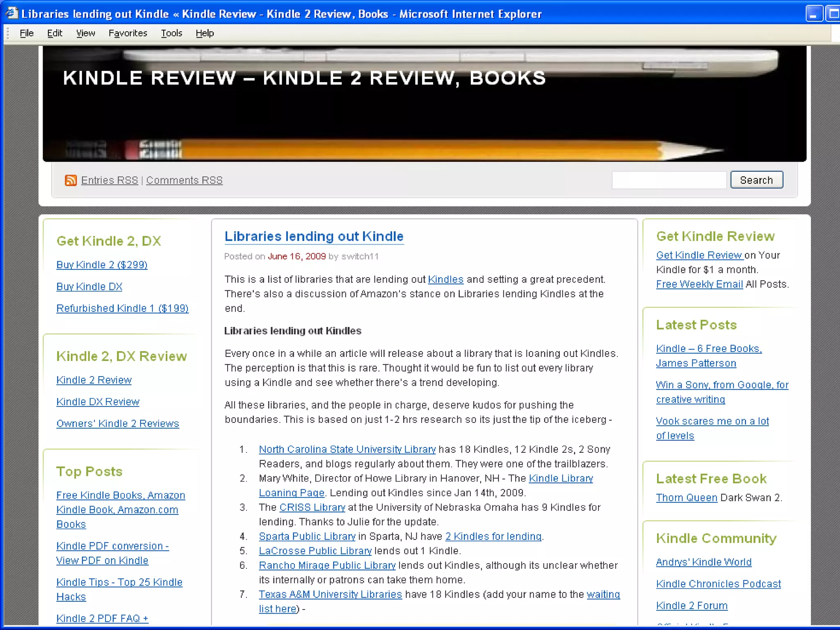
Task: Click the Internet Explorer title bar icon
Action: pos(11,13)
